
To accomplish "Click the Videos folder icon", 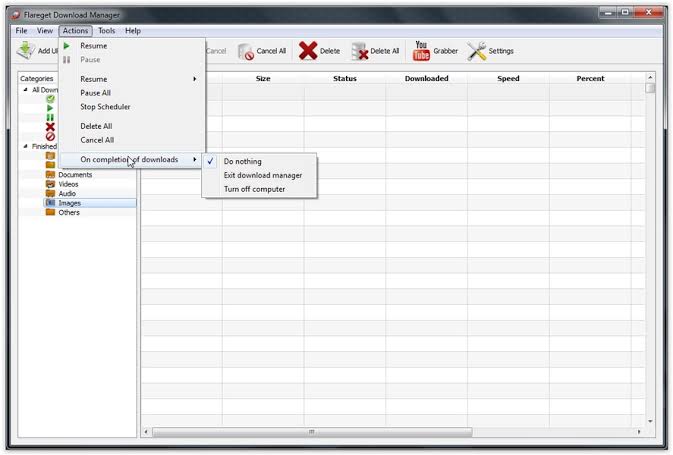I will (50, 184).
